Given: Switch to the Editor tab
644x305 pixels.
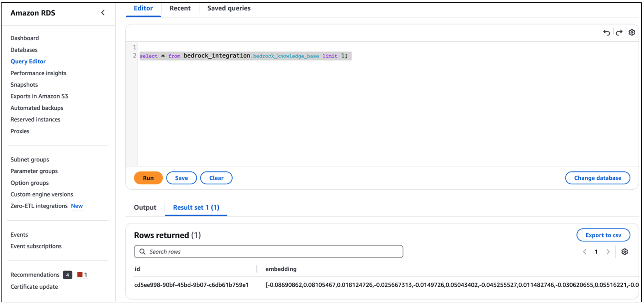Looking at the screenshot, I should tap(143, 8).
